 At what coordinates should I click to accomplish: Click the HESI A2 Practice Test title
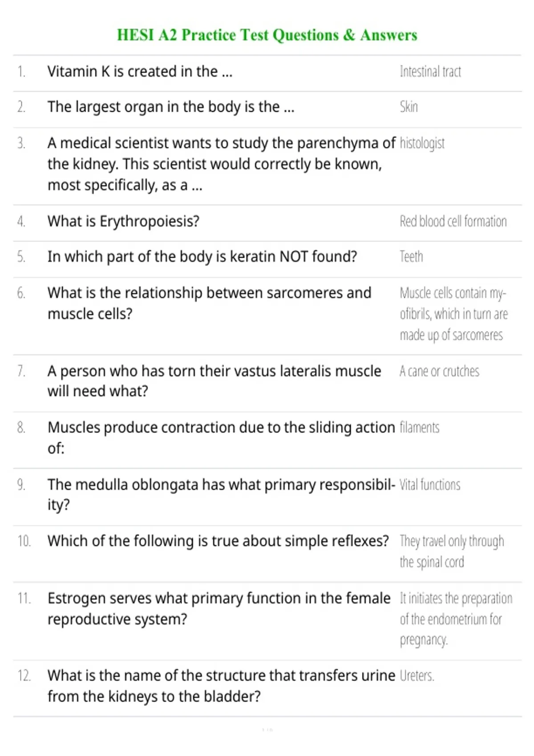[x=267, y=35]
